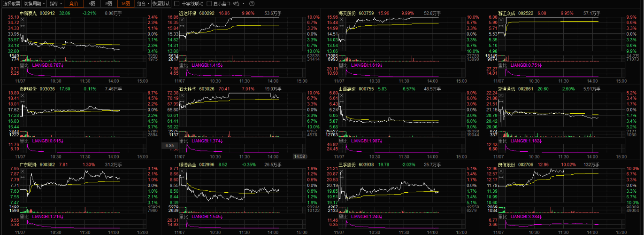The image size is (644, 235).
Task: Select the 16图 layout tab
Action: click(125, 3)
